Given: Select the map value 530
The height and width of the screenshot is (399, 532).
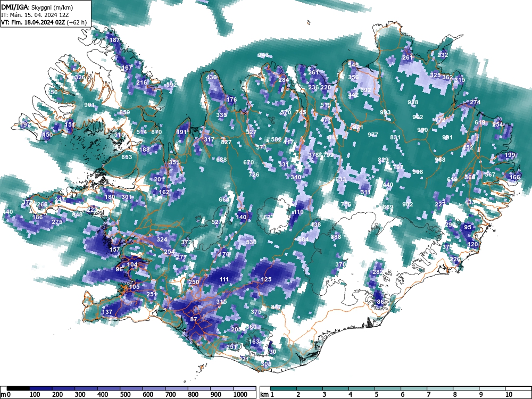Looking at the screenshot, I should [251, 242].
